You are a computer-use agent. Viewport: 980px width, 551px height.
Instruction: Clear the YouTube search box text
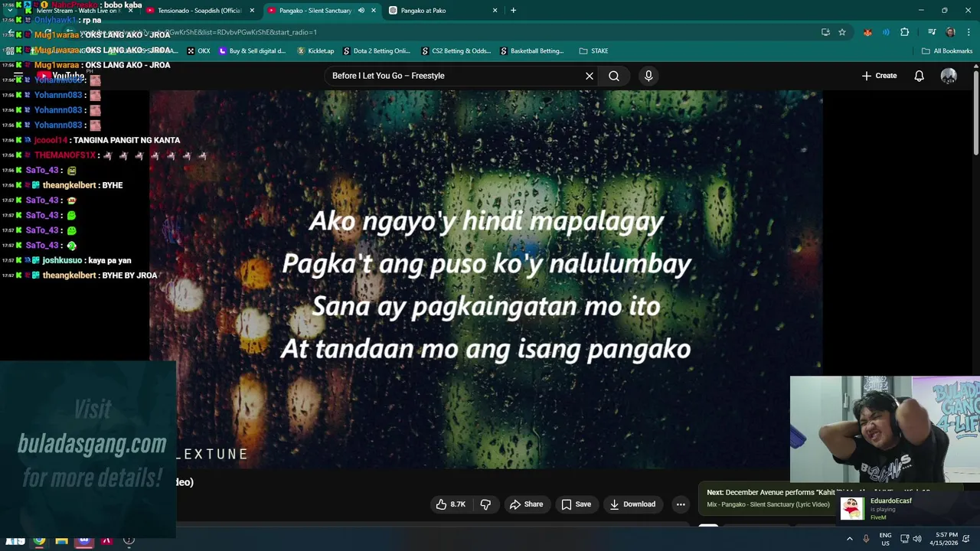[590, 76]
